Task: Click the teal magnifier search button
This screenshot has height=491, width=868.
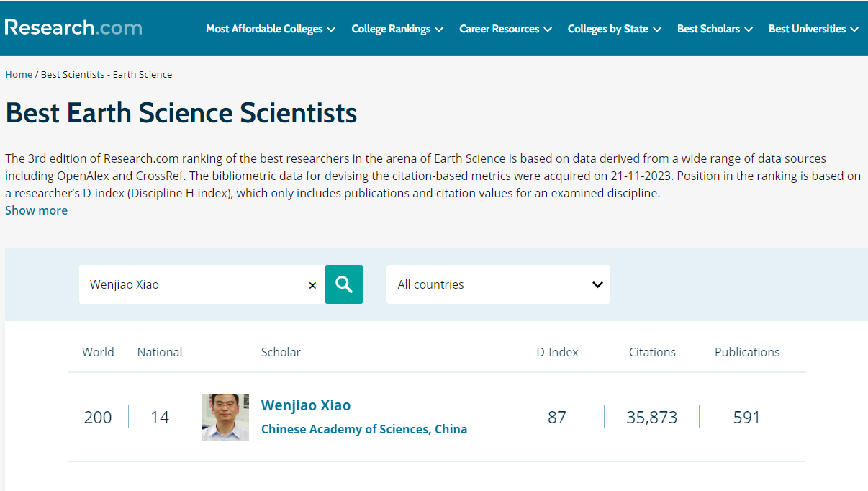Action: pos(344,284)
